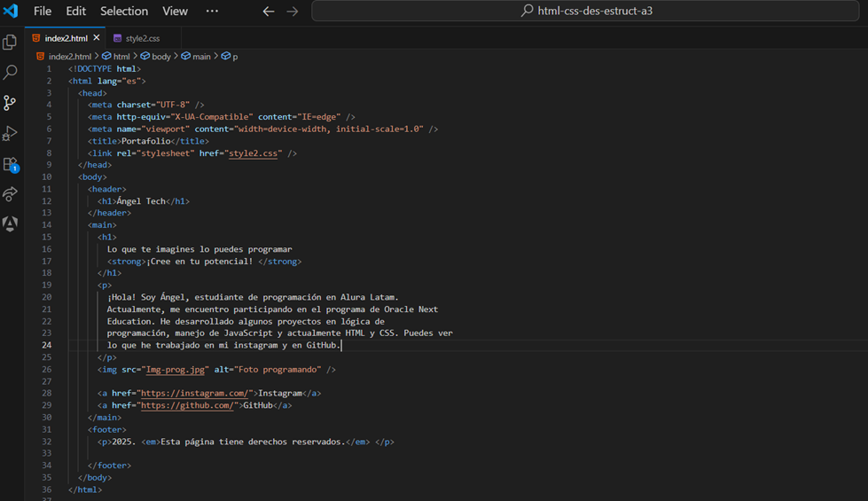868x501 pixels.
Task: Click the text Foto programando
Action: 278,369
